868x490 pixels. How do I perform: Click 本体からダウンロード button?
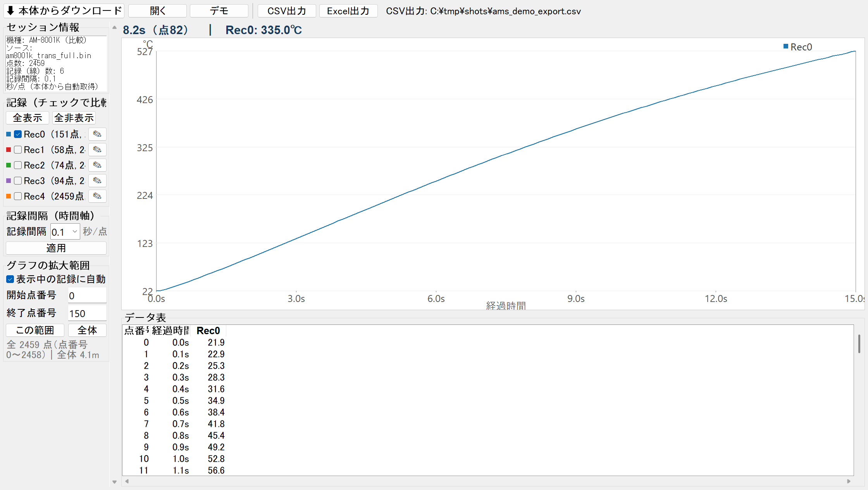point(64,11)
